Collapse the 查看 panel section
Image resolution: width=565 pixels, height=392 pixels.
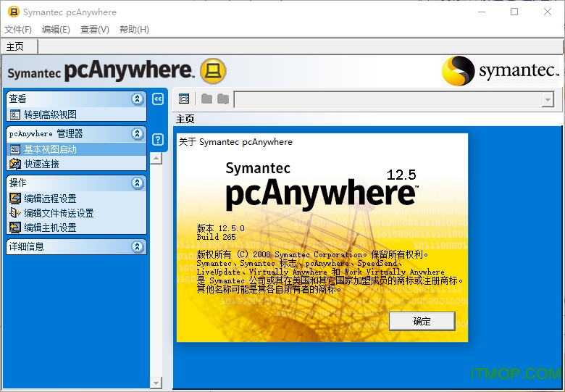click(138, 99)
